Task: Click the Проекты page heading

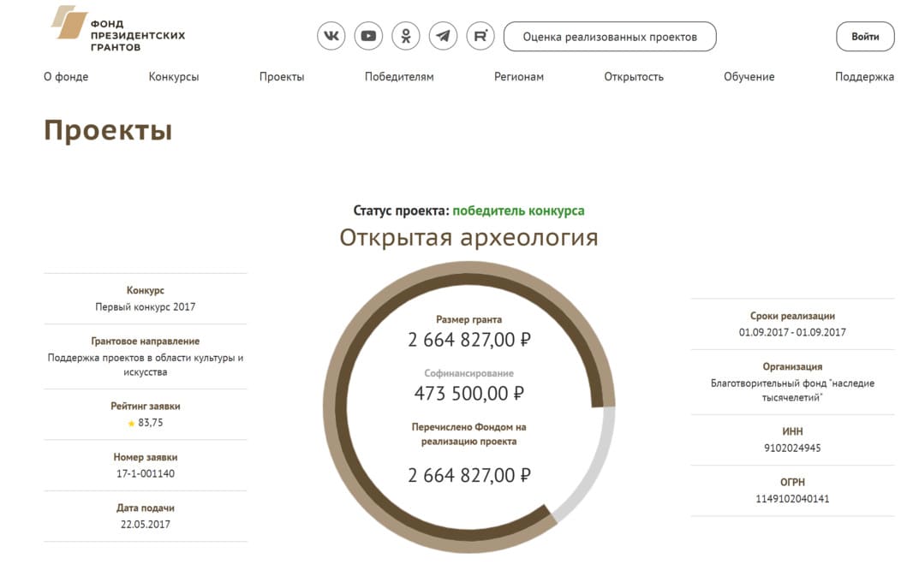Action: point(108,130)
